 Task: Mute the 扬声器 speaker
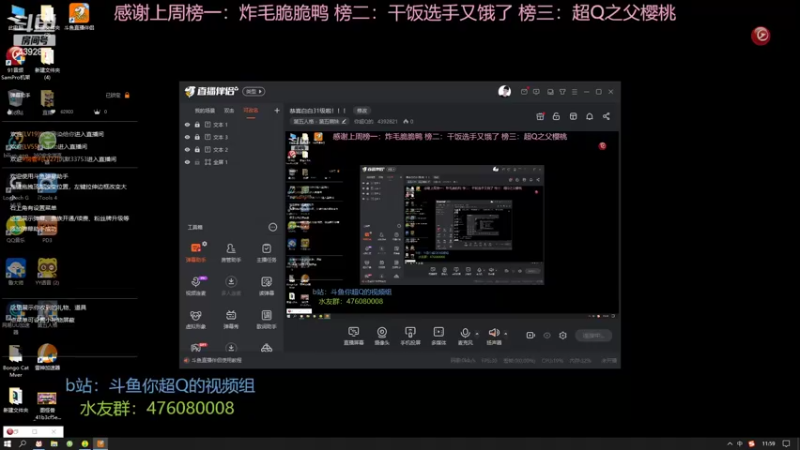(x=493, y=336)
